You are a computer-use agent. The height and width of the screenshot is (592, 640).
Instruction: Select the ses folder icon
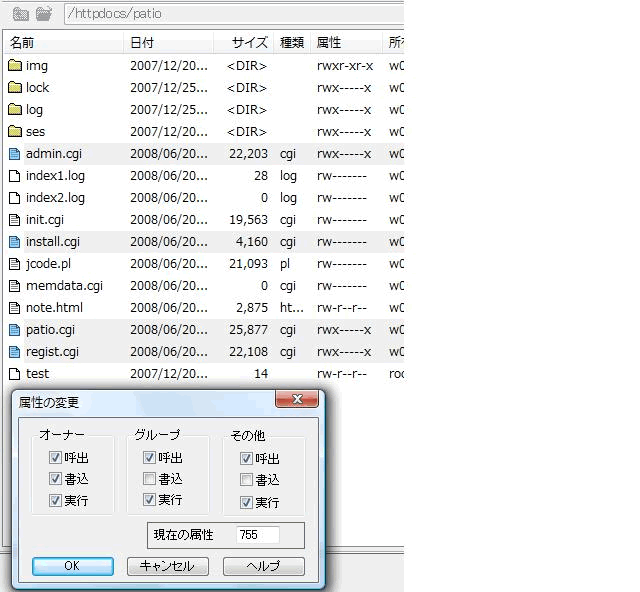[15, 131]
